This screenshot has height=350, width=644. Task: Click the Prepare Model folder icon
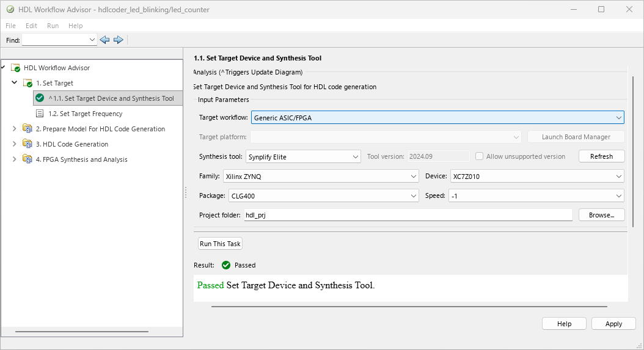27,129
